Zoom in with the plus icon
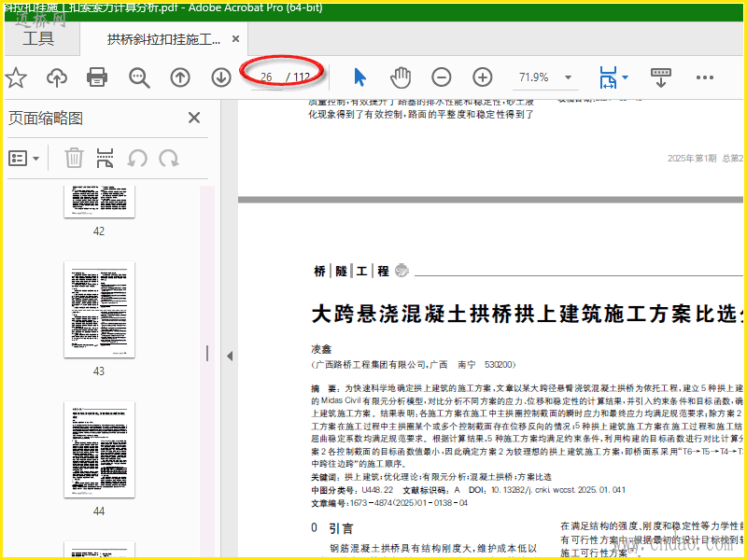 (x=482, y=77)
